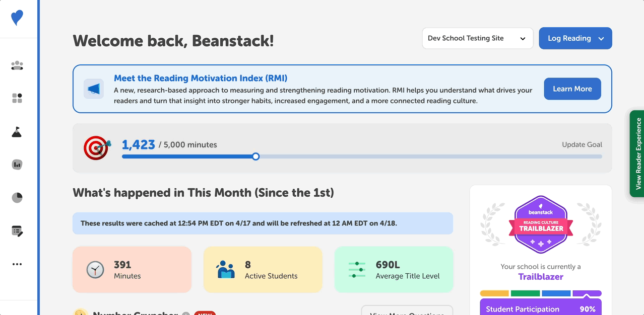Screen dimensions: 644x315
Task: Select the logging notepad icon in sidebar
Action: point(17,230)
